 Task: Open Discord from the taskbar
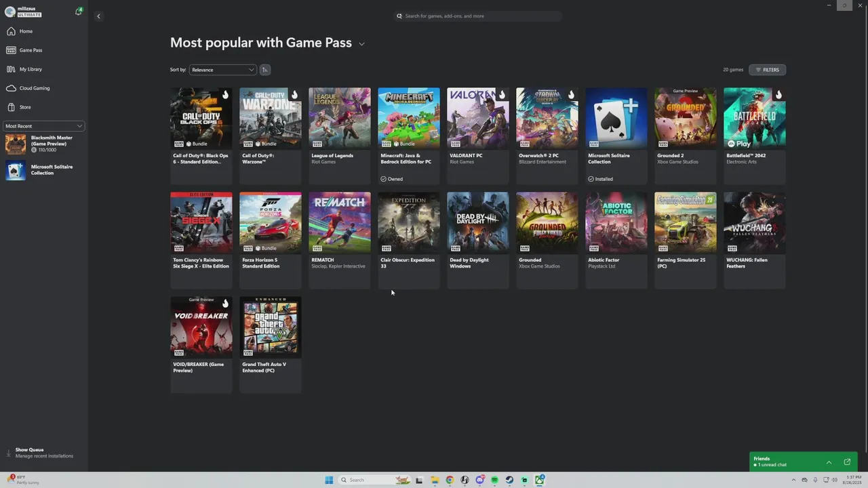click(x=479, y=480)
